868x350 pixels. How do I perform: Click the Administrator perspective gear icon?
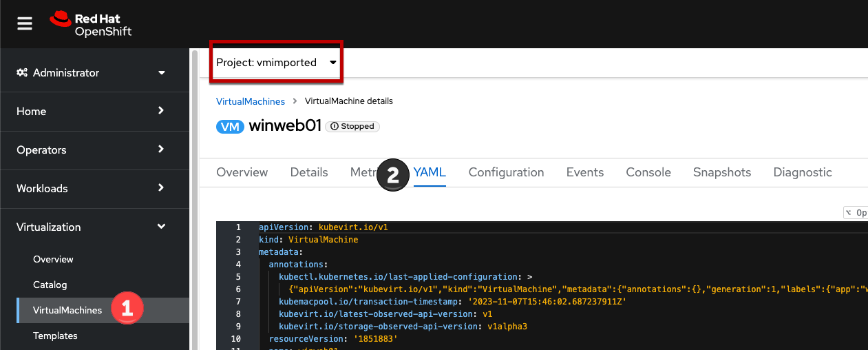(22, 72)
